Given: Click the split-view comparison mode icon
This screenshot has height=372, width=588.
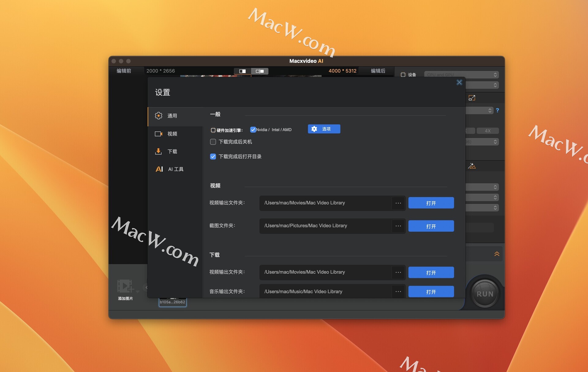Looking at the screenshot, I should (x=260, y=71).
